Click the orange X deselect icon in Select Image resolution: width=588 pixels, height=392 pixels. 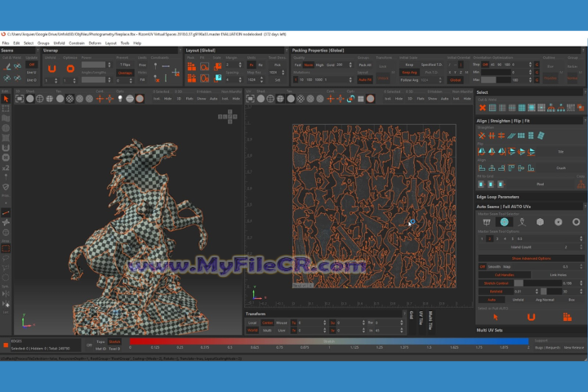pyautogui.click(x=483, y=108)
